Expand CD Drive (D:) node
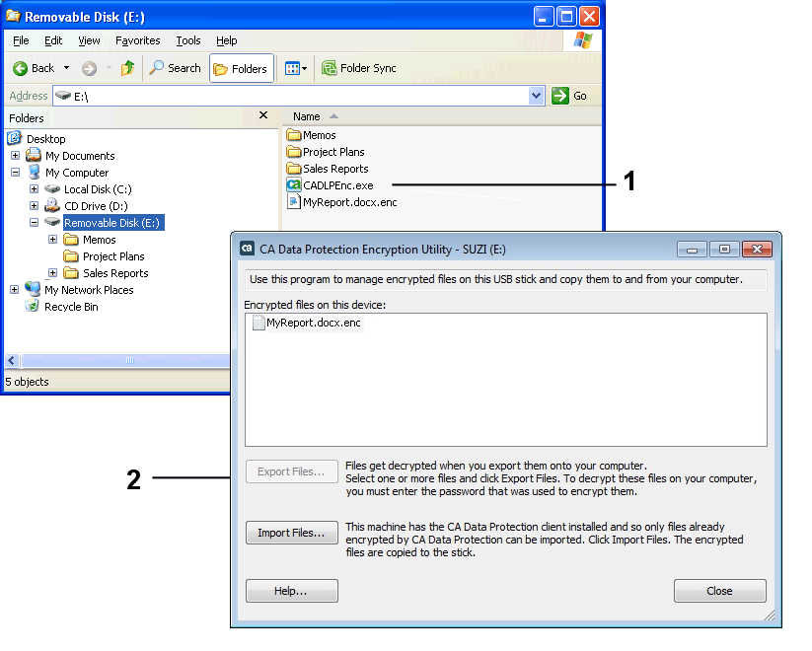 point(34,205)
